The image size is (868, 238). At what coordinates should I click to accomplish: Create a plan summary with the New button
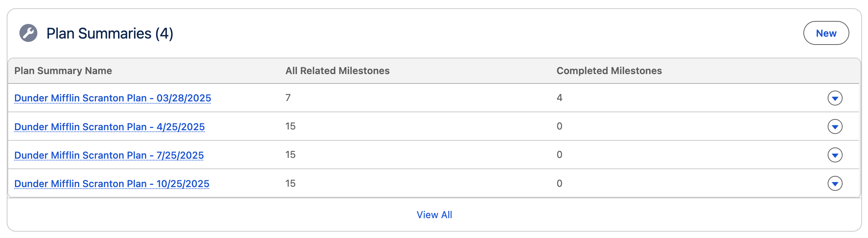pyautogui.click(x=827, y=33)
